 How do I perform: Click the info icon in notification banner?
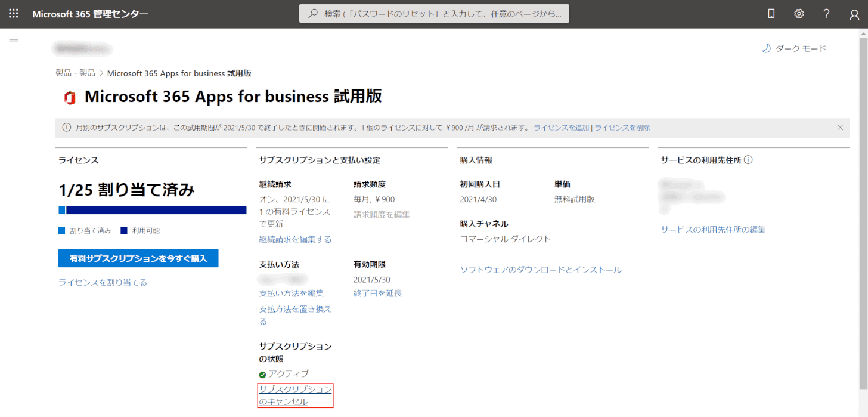67,128
